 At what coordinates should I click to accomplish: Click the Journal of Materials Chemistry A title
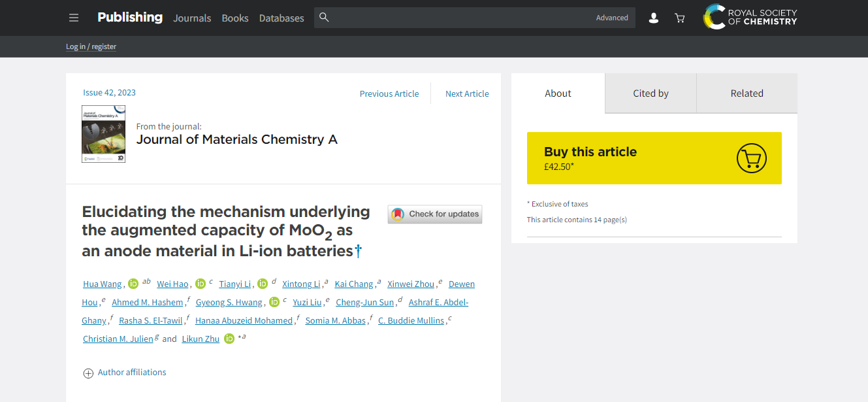coord(237,139)
